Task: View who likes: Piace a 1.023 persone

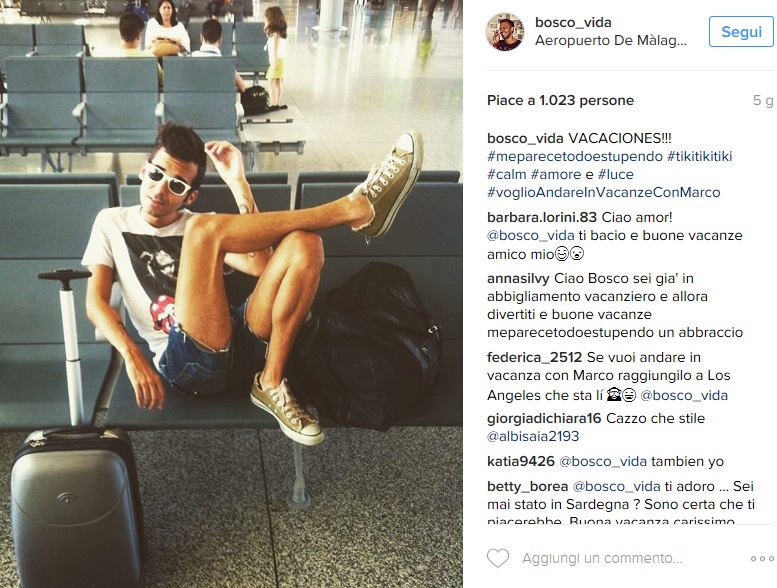Action: (560, 101)
